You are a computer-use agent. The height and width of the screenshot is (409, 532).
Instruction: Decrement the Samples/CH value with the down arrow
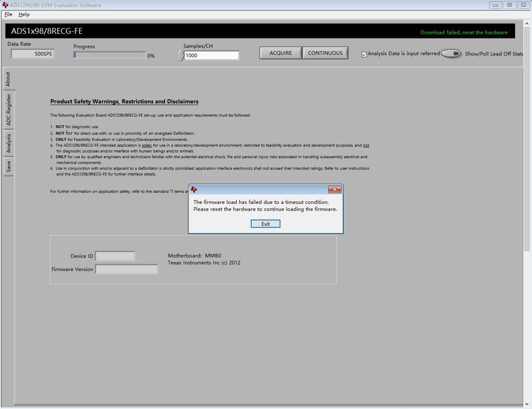(181, 58)
